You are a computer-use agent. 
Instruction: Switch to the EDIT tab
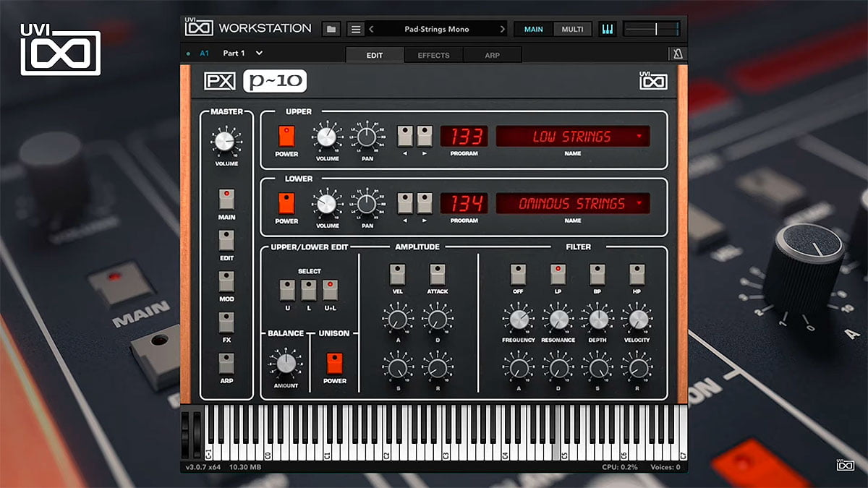[375, 55]
